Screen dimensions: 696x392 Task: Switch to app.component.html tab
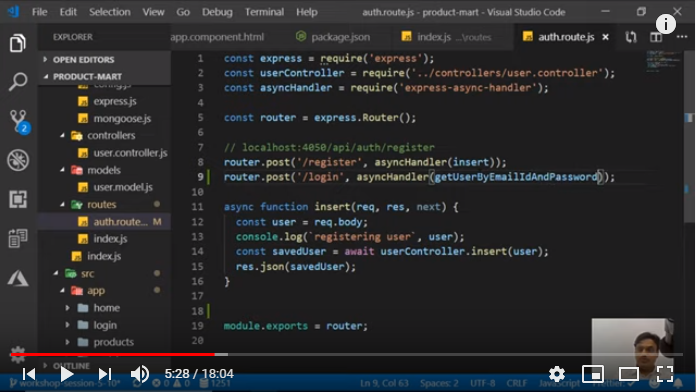217,37
